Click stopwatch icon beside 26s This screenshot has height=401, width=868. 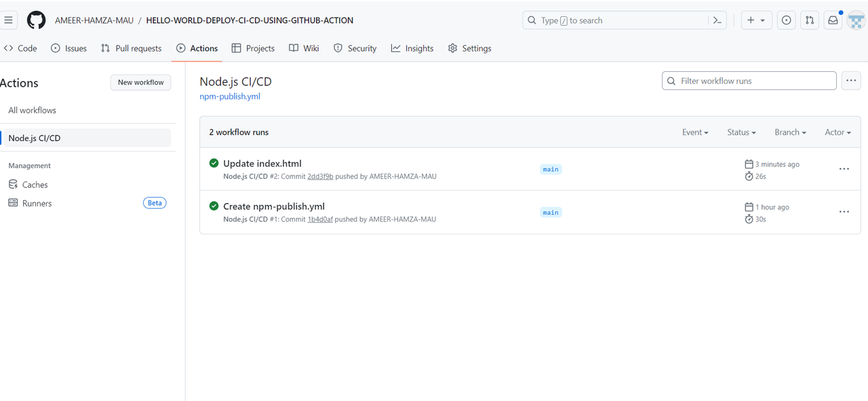pyautogui.click(x=749, y=176)
